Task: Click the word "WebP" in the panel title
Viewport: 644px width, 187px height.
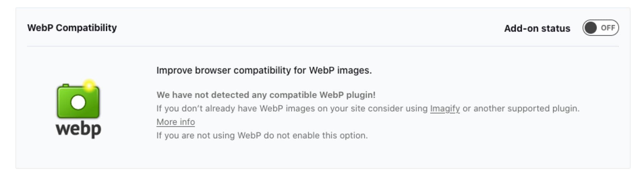Action: point(40,28)
